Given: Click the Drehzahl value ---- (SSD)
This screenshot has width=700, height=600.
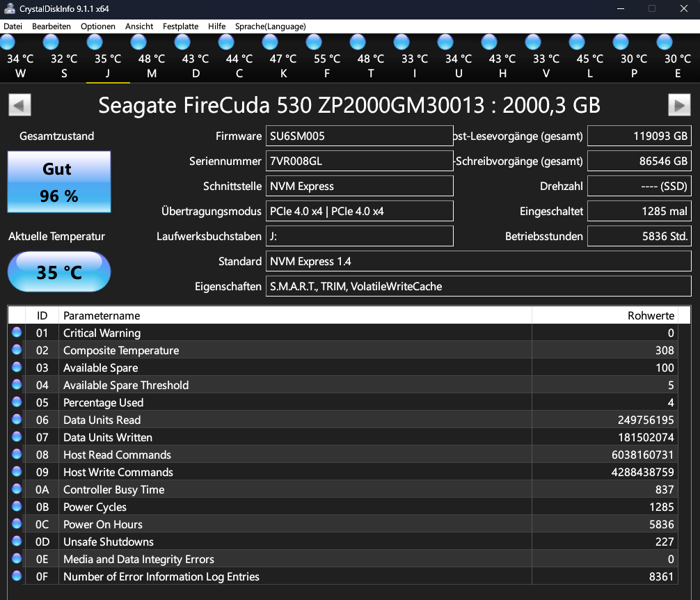Looking at the screenshot, I should 639,186.
